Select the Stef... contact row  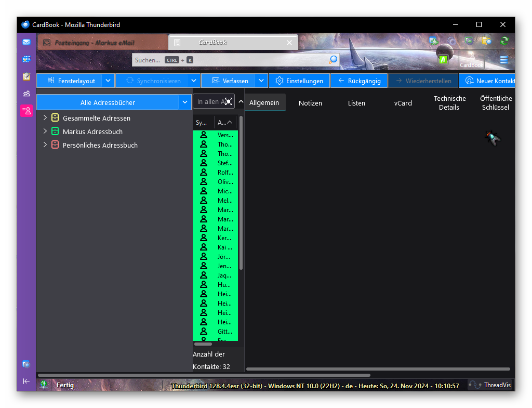pos(216,163)
